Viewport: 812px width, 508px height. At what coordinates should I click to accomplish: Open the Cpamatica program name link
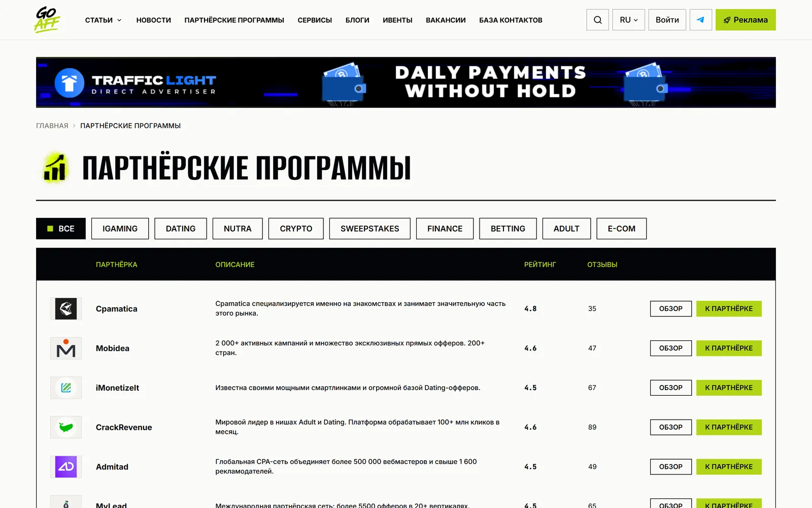[x=117, y=309]
